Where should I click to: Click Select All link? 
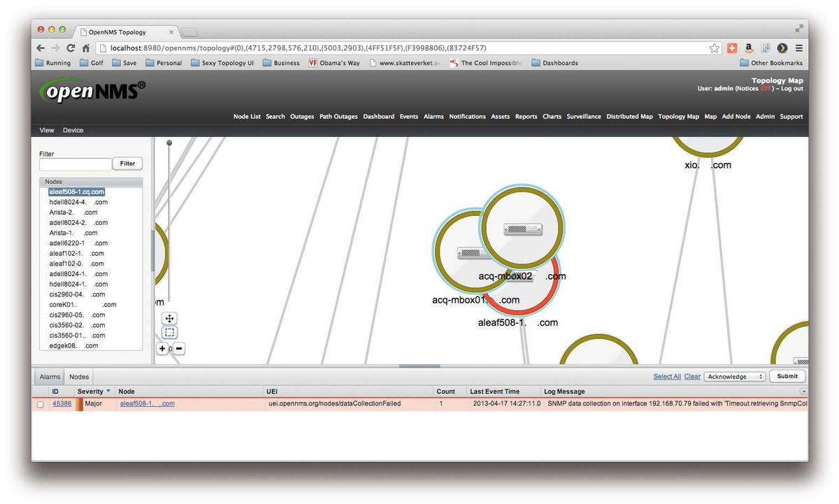pos(667,376)
